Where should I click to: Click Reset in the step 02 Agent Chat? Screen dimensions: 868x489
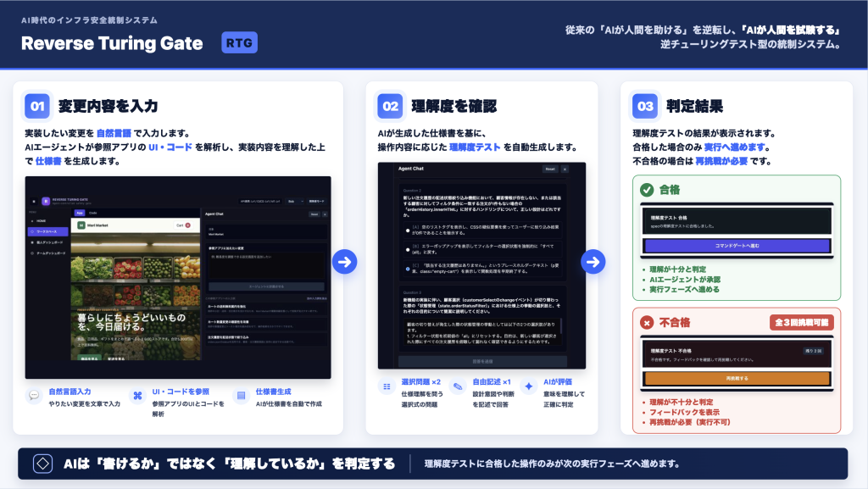click(550, 169)
